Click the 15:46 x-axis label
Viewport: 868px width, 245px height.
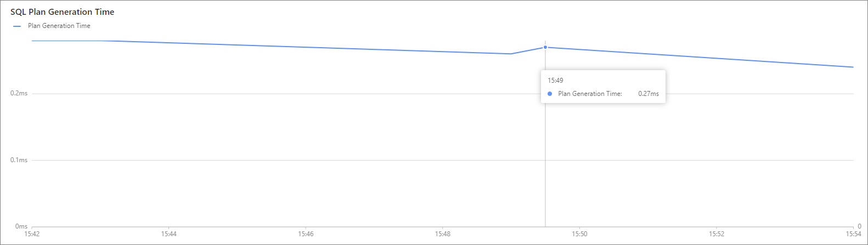coord(306,234)
